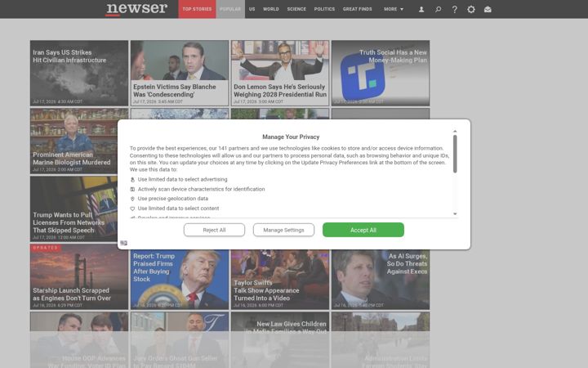Screen dimensions: 588x368
Task: Open the Great Finds section
Action: 358,9
